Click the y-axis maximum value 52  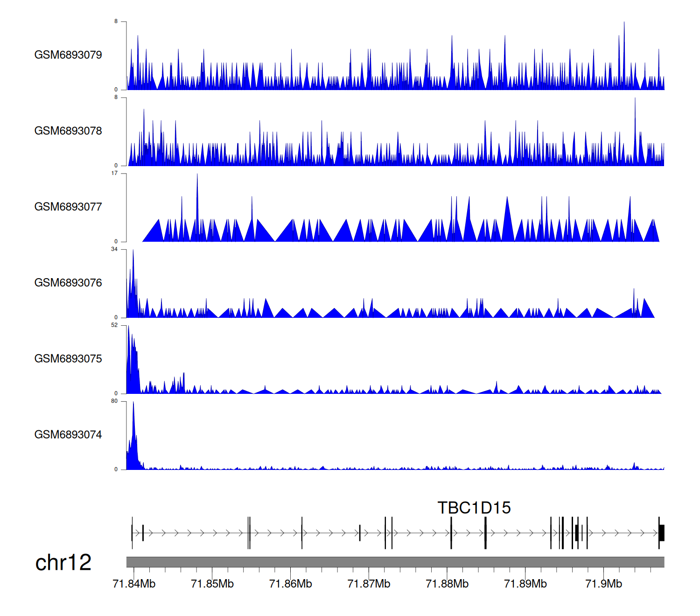[x=114, y=325]
